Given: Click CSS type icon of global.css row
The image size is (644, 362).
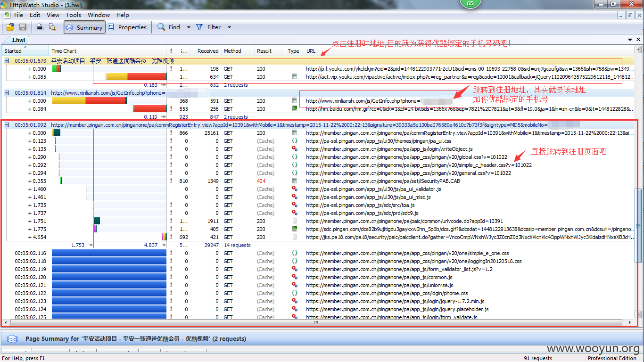Looking at the screenshot, I should [295, 157].
